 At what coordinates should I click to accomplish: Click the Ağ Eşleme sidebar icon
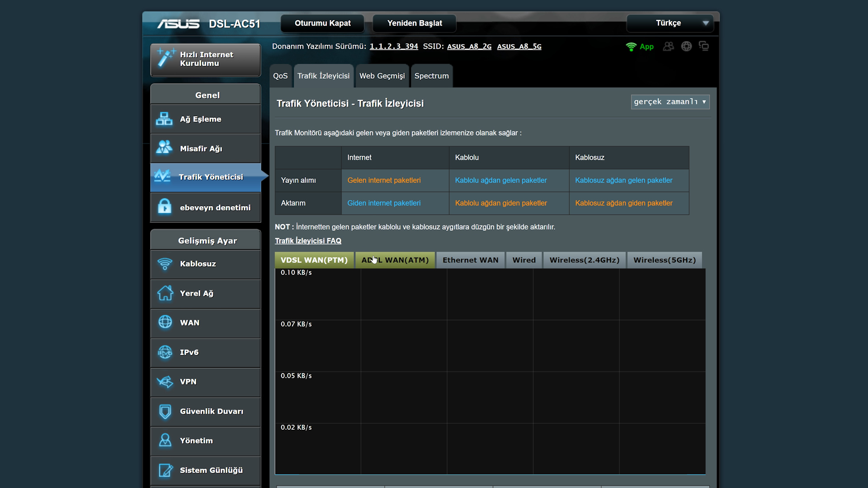click(165, 118)
